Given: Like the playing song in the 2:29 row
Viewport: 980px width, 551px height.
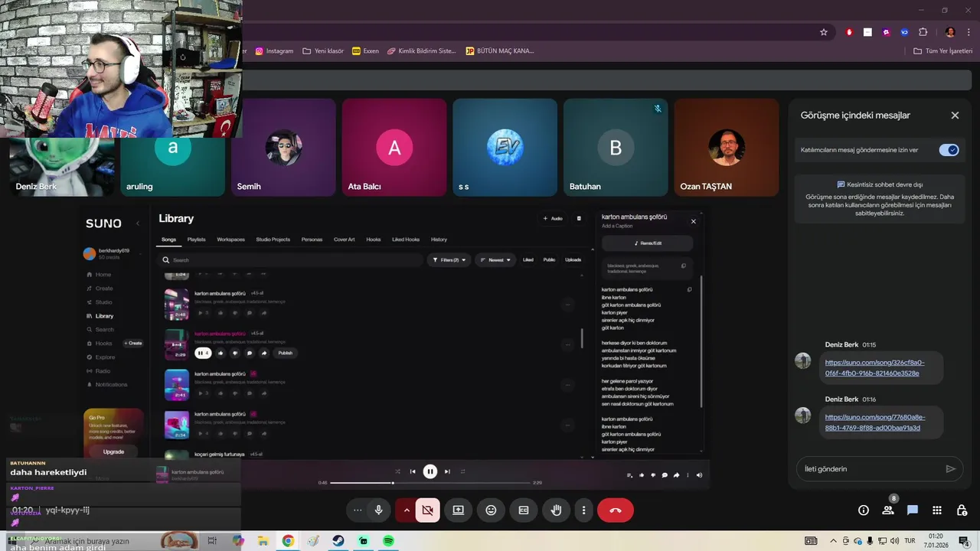Looking at the screenshot, I should (220, 353).
